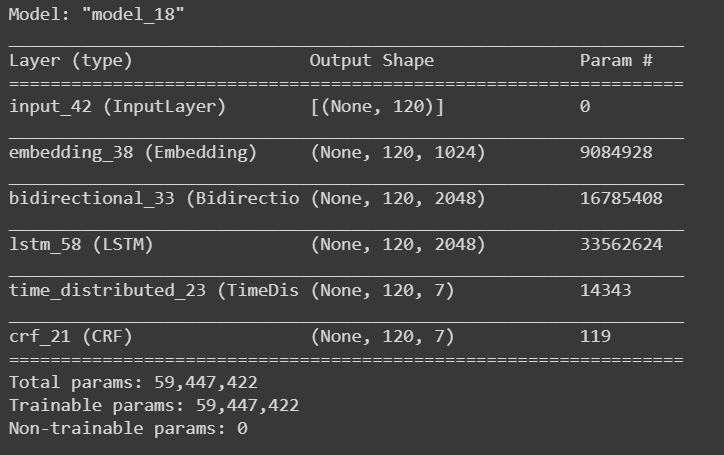Viewport: 724px width, 455px height.
Task: Click the time distributed param count 14343
Action: pos(604,291)
